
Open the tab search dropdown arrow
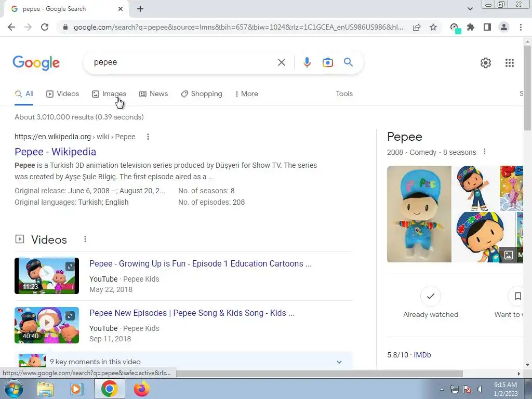(470, 9)
